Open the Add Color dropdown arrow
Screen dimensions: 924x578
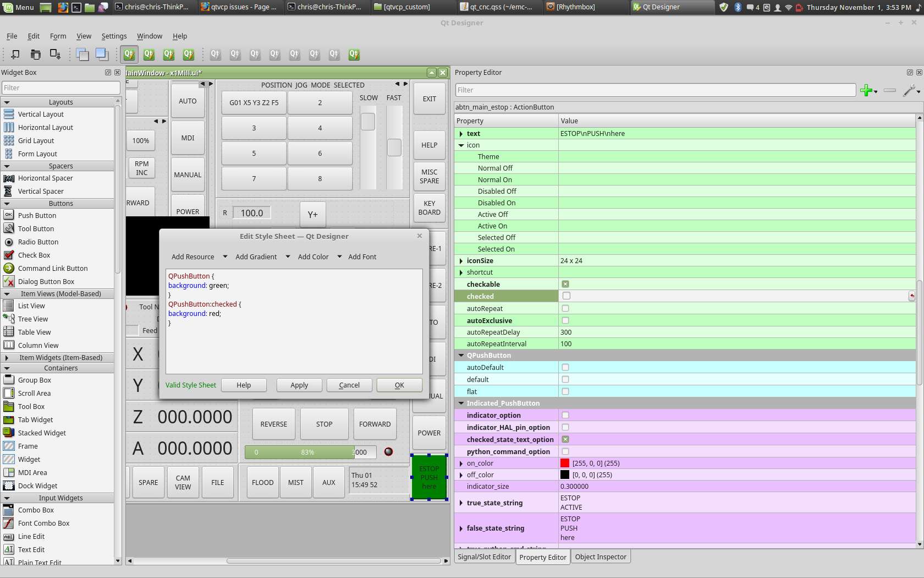339,257
